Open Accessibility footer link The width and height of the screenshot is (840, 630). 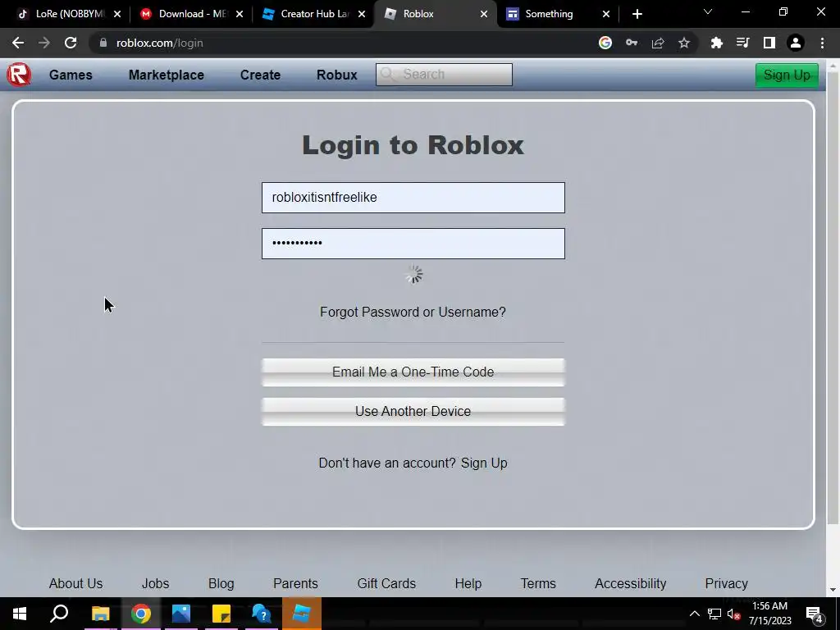(631, 583)
